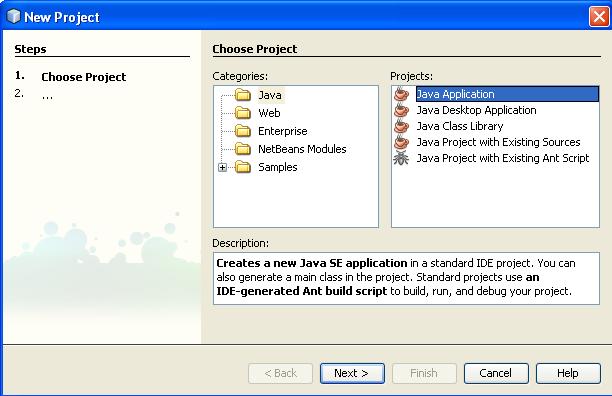Click the Java category folder icon

point(243,95)
